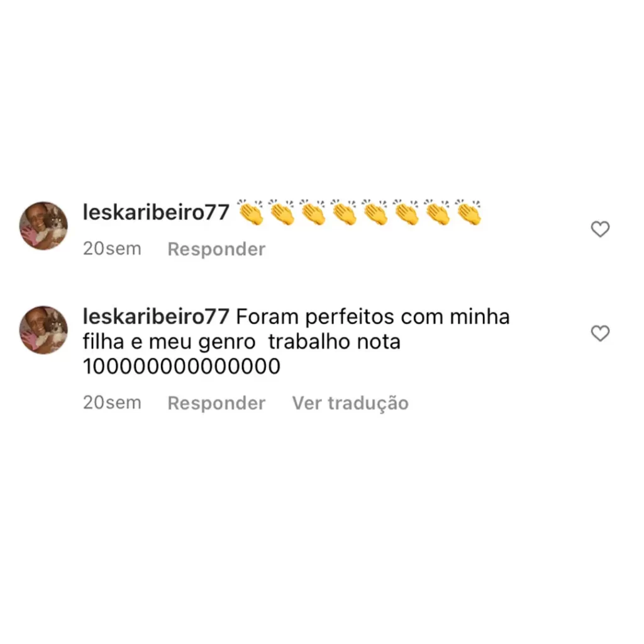Click the sixth clapping hands emoji

(406, 212)
